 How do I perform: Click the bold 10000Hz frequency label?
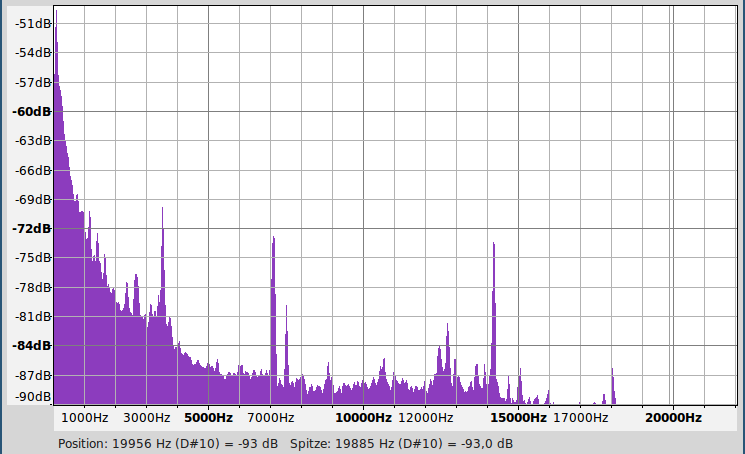pos(363,418)
